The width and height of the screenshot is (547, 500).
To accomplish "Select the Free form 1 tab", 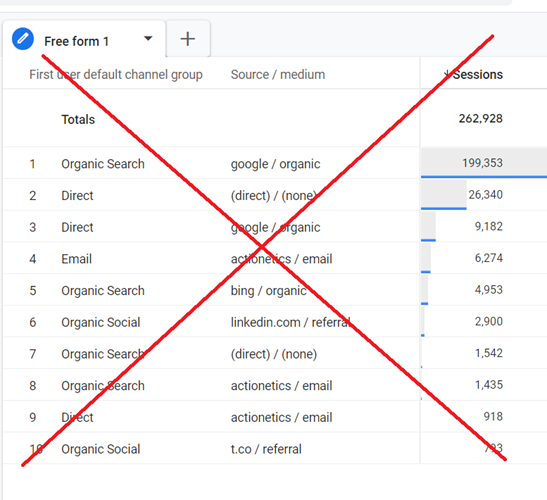I will [x=84, y=39].
